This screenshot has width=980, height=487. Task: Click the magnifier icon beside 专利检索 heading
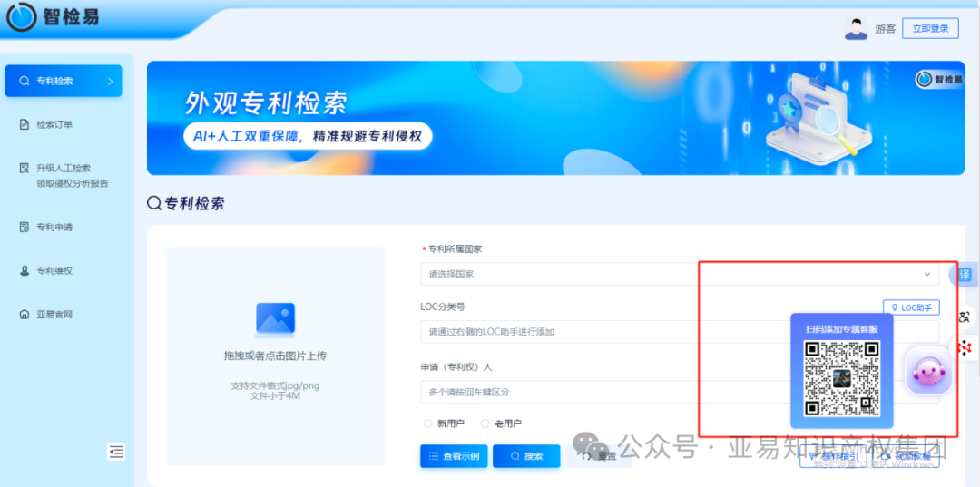[x=153, y=203]
